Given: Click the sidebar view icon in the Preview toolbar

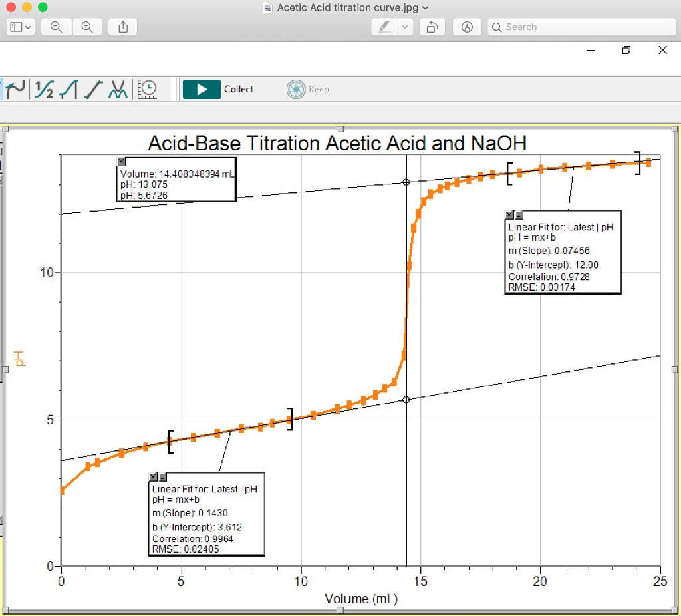Looking at the screenshot, I should 16,27.
